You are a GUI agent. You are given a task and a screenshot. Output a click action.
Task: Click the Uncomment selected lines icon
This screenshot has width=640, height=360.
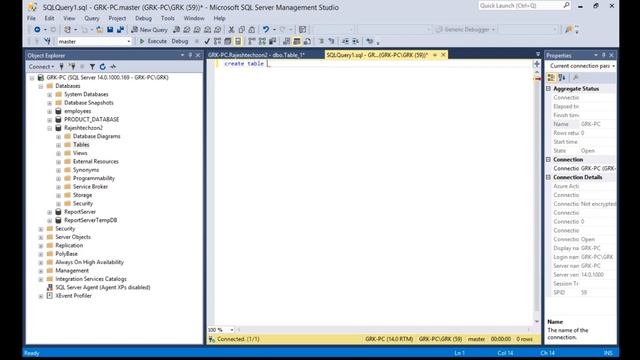pos(331,41)
